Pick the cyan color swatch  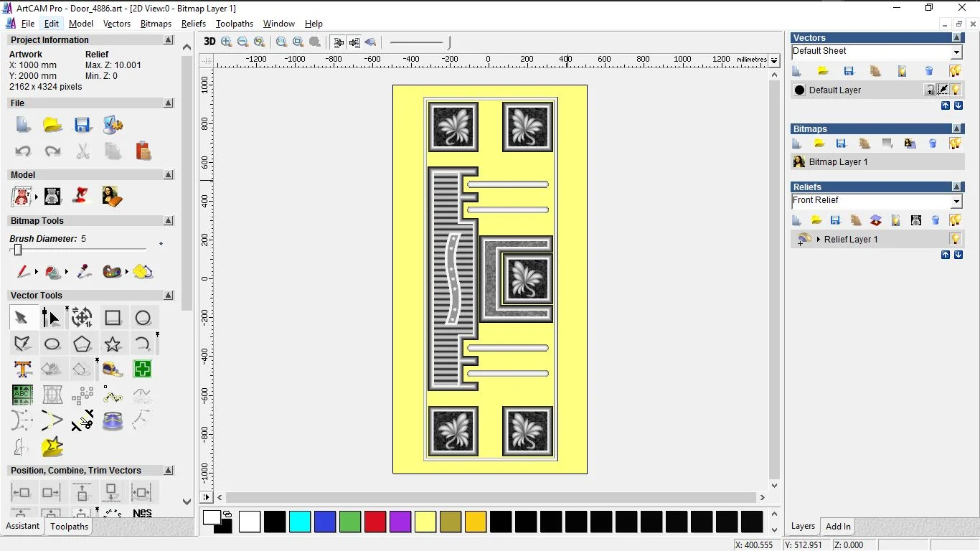(x=300, y=522)
